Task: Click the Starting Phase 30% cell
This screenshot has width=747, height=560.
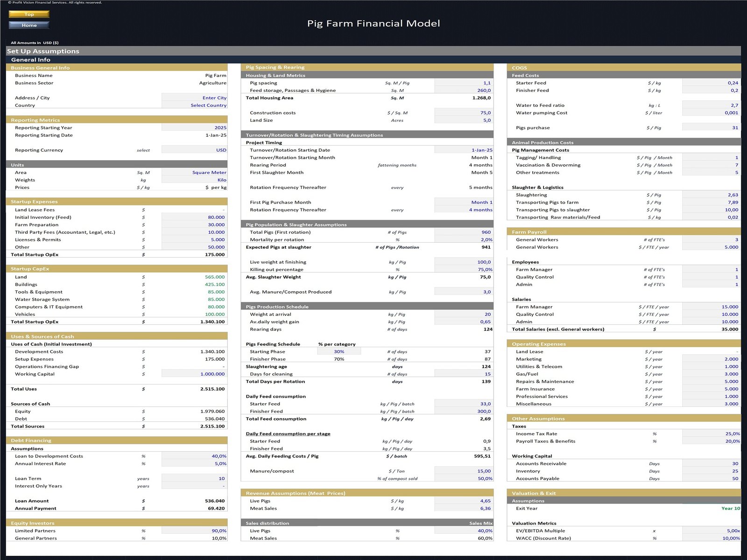Action: pyautogui.click(x=339, y=352)
